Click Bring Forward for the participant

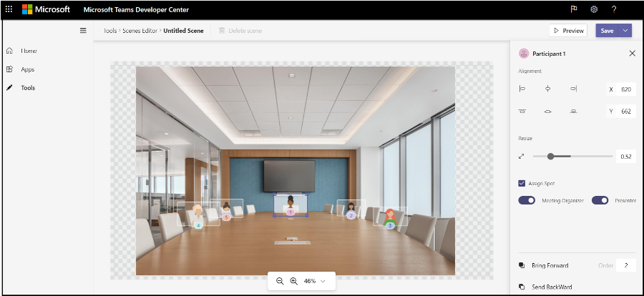click(x=550, y=265)
